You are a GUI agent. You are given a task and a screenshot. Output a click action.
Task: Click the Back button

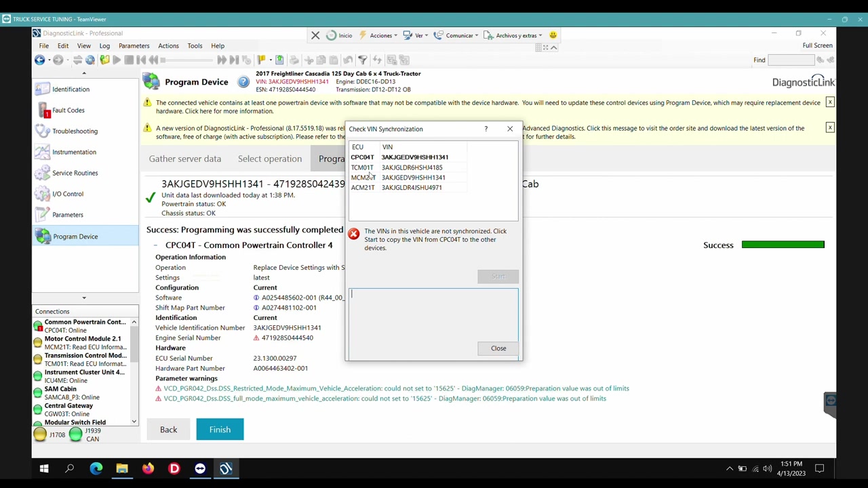pos(168,430)
